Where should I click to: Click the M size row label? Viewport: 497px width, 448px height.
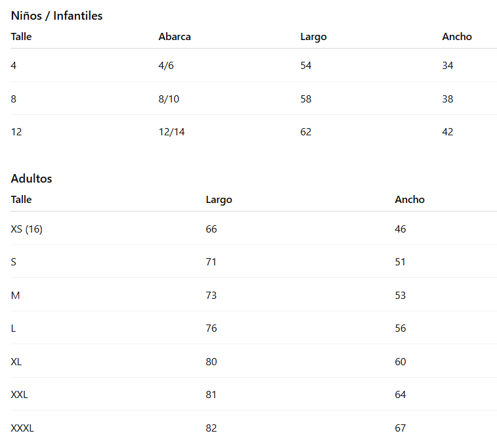tap(16, 296)
